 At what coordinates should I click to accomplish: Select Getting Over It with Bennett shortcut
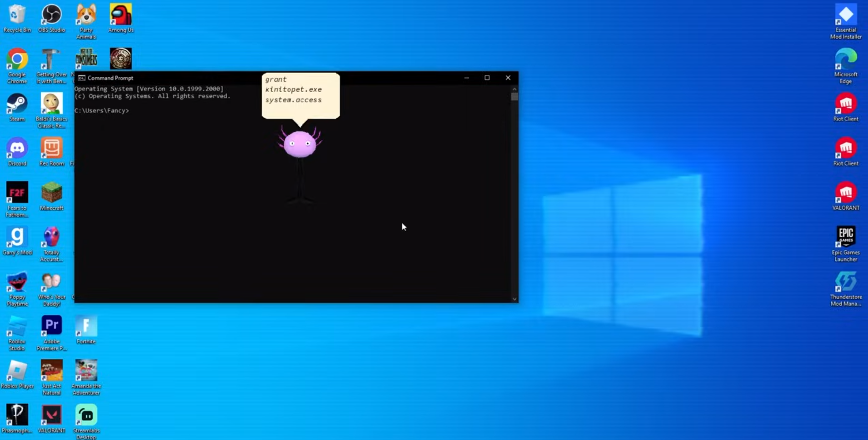click(51, 66)
